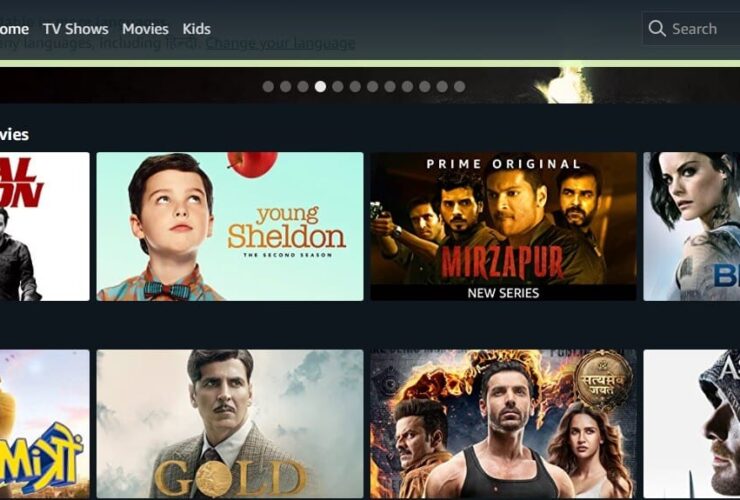Open the Mirzapur Prime Original thumbnail
740x500 pixels.
[x=503, y=226]
